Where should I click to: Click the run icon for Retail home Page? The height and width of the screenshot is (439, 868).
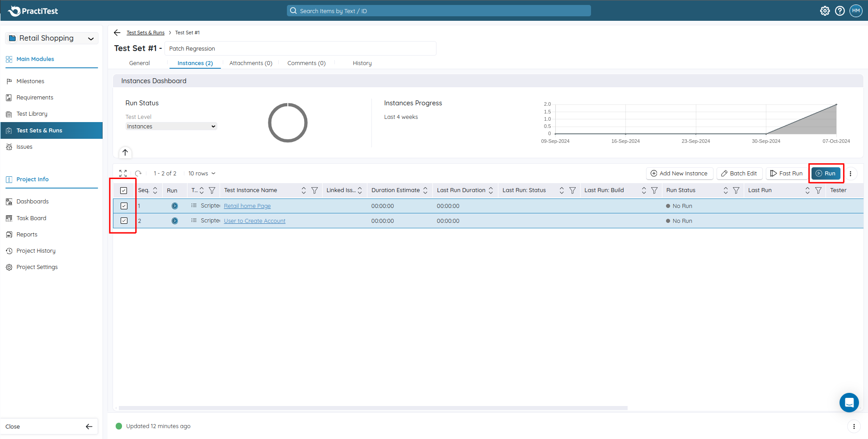pos(174,206)
